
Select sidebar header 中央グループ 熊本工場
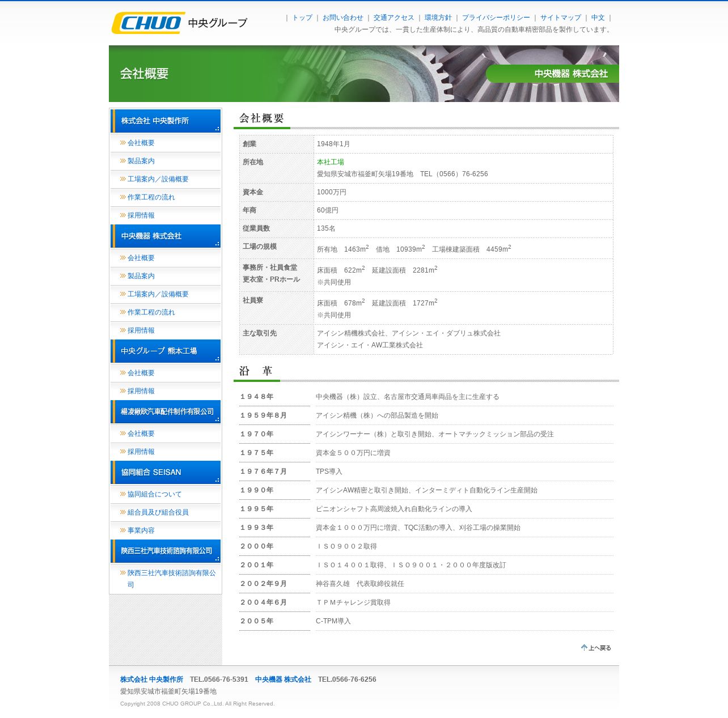tap(166, 351)
